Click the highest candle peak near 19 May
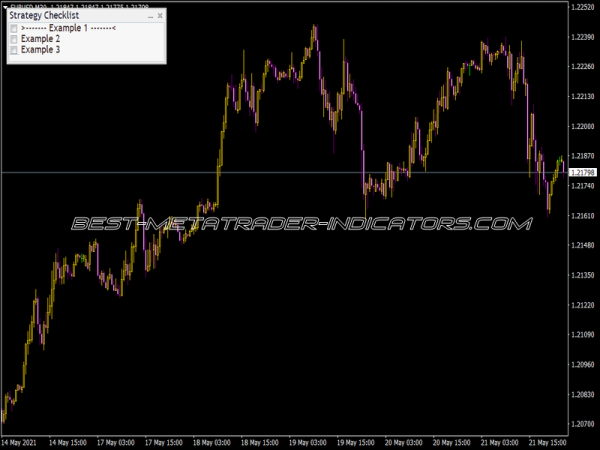This screenshot has width=600, height=450. [x=315, y=26]
